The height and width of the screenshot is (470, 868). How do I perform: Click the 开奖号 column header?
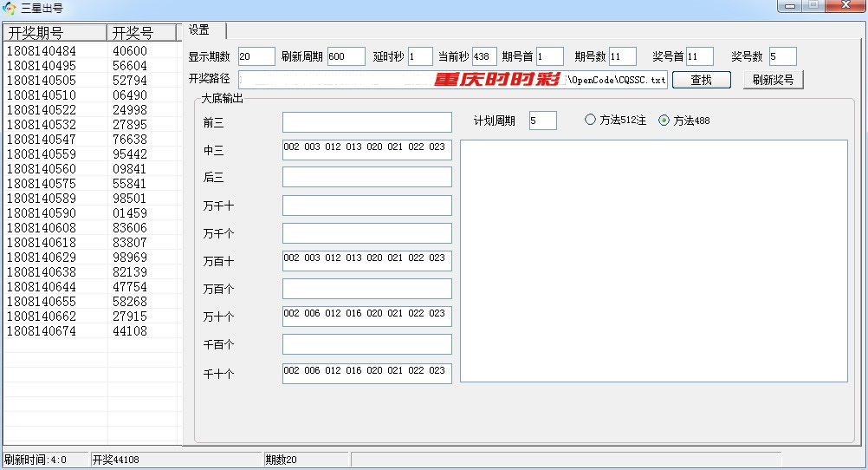tap(143, 33)
